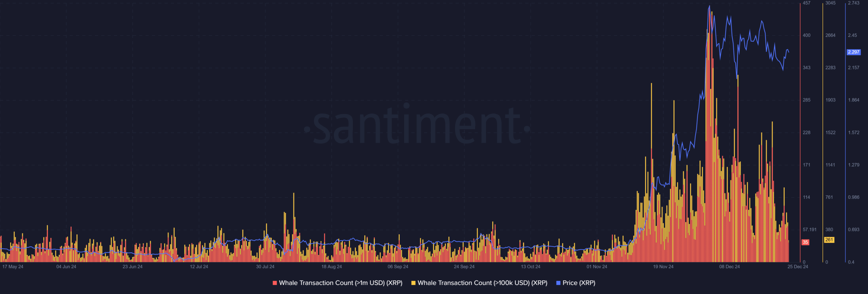Click the 228 axis value
868x294 pixels.
click(x=807, y=133)
